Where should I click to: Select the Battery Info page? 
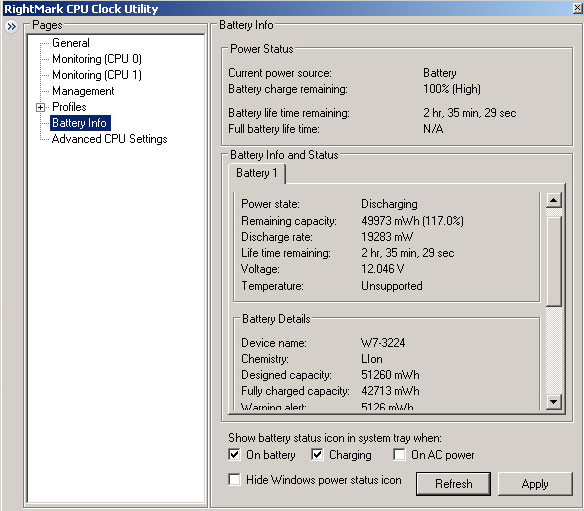80,123
